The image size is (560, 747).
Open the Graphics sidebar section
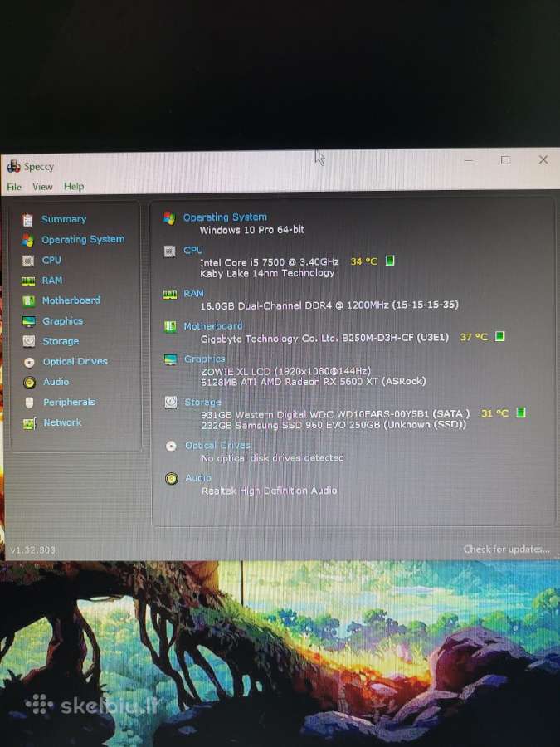tap(62, 320)
